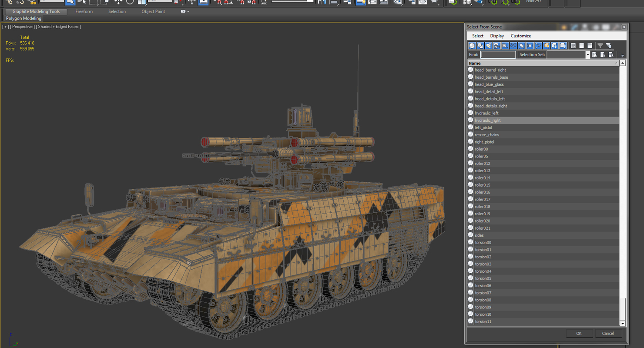Click the scroll down arrow in object list
644x348 pixels.
pos(623,324)
